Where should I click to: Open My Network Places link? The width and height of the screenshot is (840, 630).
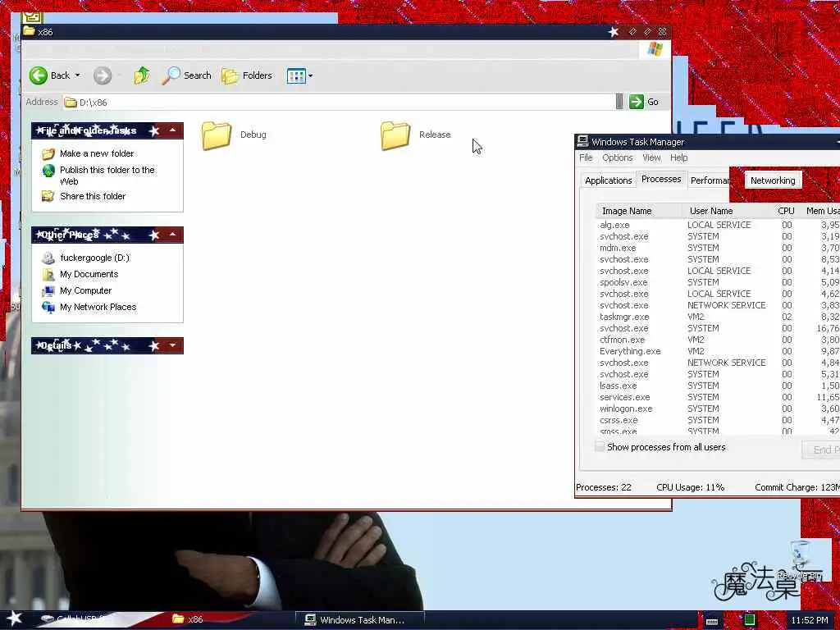click(98, 307)
